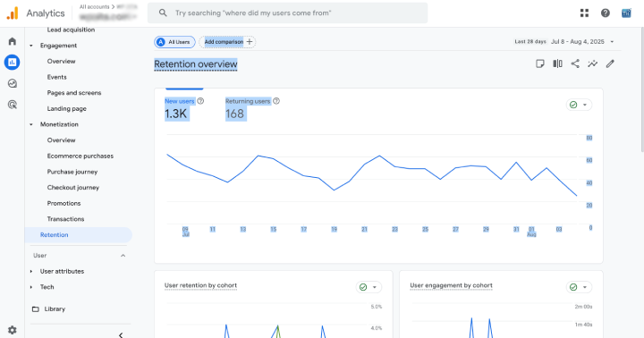The height and width of the screenshot is (338, 644).
Task: Open Engagement Overview report
Action: tap(61, 61)
